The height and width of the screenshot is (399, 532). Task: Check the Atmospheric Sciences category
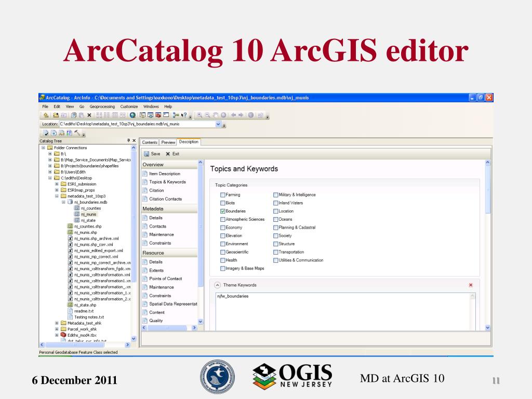click(x=222, y=220)
